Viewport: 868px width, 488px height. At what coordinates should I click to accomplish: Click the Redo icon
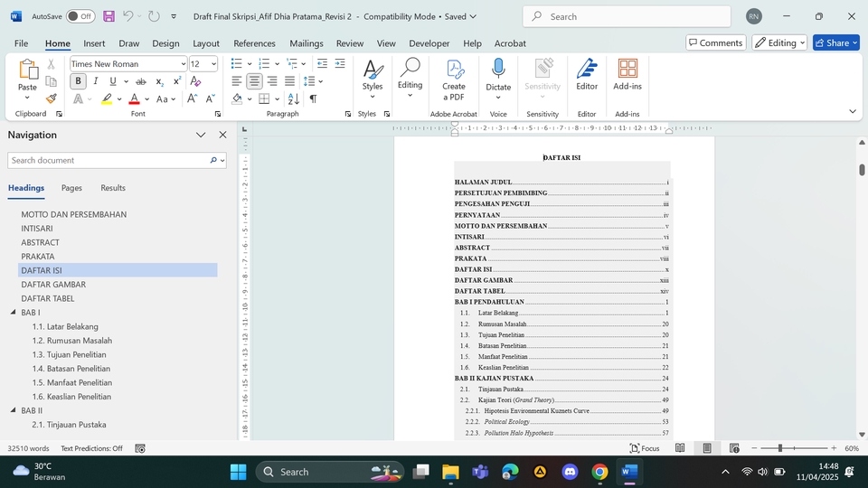154,16
